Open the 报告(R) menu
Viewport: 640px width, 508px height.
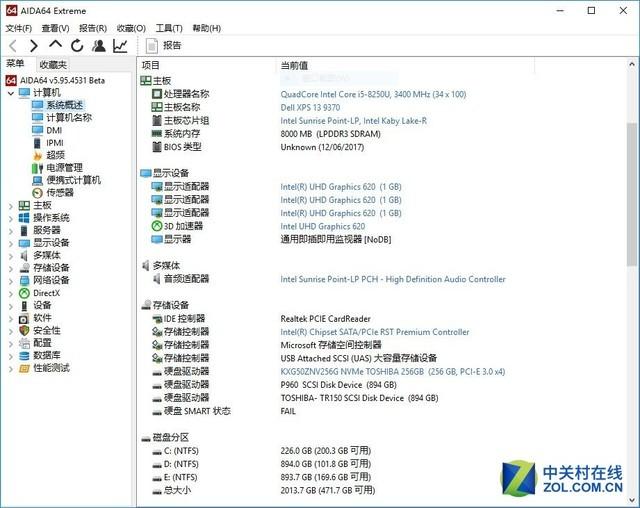[x=93, y=28]
